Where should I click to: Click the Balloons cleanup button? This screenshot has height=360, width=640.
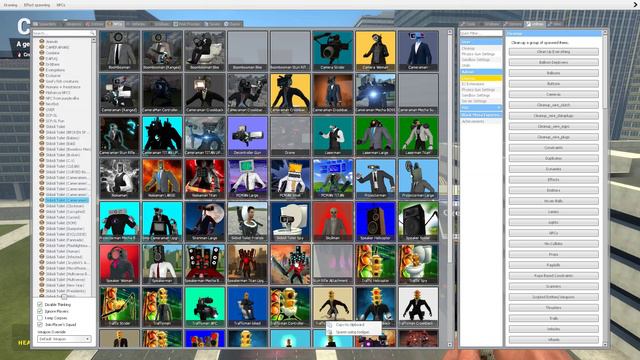[553, 73]
